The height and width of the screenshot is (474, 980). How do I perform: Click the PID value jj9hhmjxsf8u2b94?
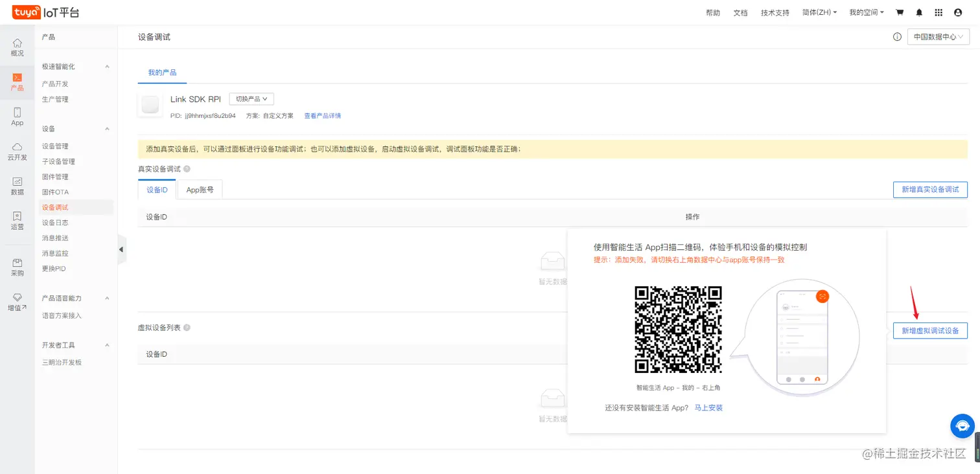pyautogui.click(x=210, y=116)
